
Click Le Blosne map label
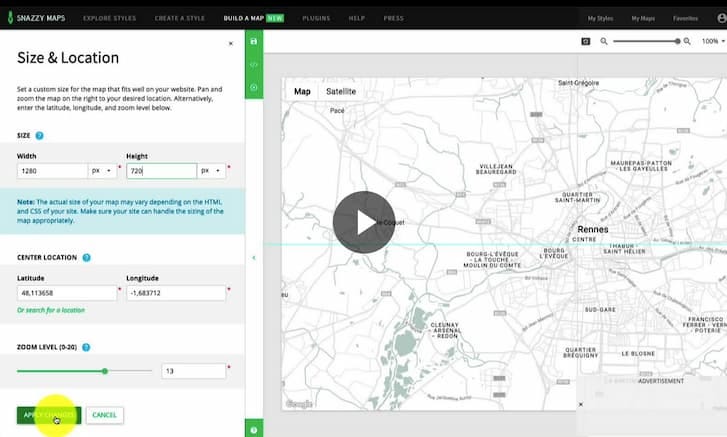[638, 354]
